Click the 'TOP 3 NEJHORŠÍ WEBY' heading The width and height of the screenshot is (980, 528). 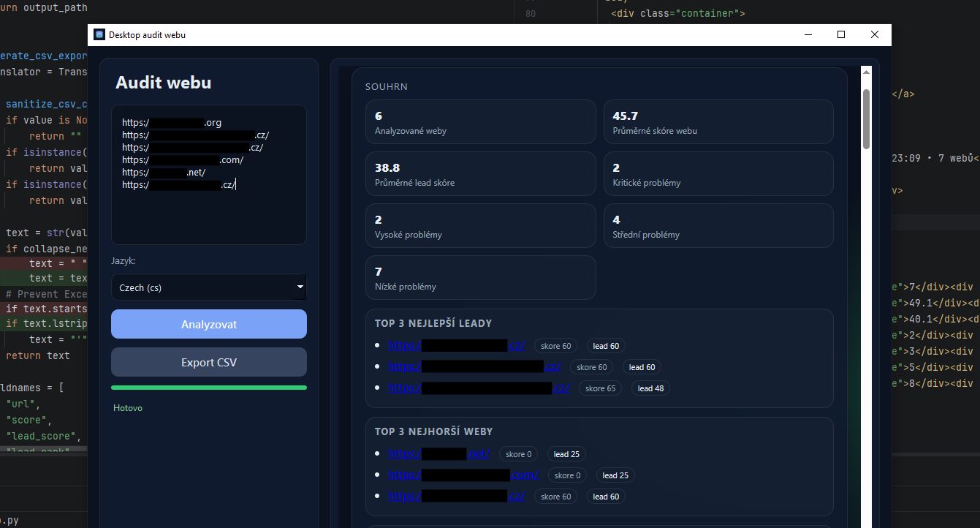coord(433,431)
